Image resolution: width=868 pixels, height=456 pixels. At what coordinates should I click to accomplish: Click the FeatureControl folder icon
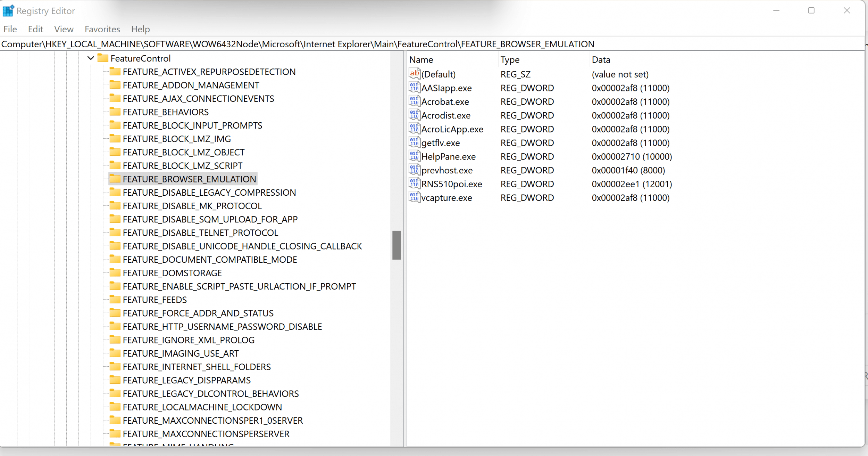pyautogui.click(x=103, y=58)
